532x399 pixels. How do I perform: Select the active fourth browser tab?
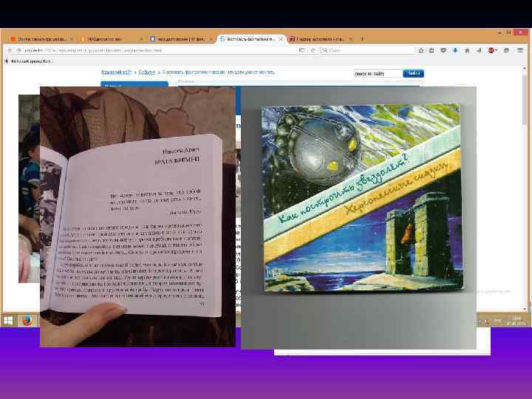251,39
